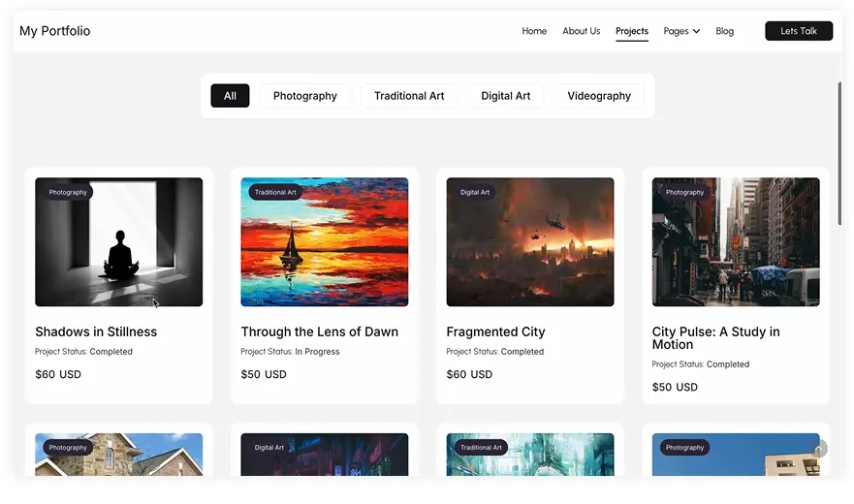The width and height of the screenshot is (854, 504).
Task: Click the Fragmented City project title
Action: [x=495, y=331]
